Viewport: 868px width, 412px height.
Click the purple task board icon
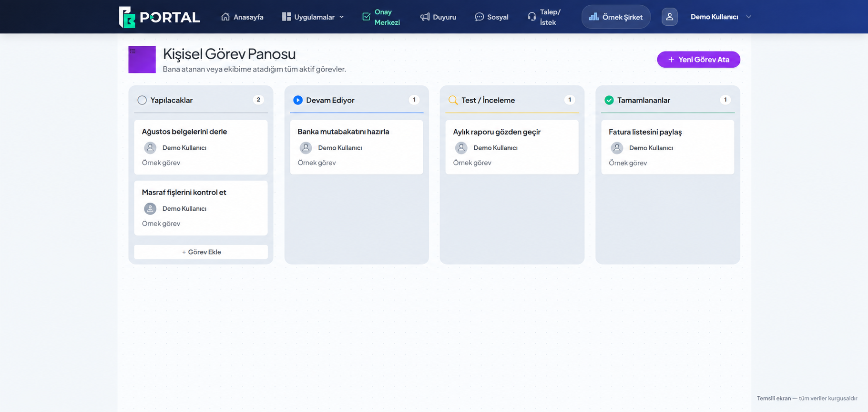[x=142, y=60]
